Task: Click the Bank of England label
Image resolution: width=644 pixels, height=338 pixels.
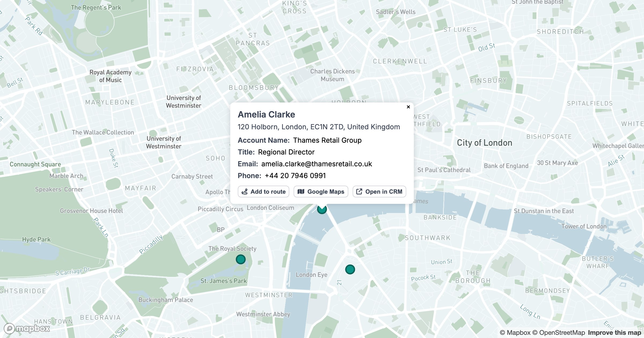Action: tap(506, 166)
